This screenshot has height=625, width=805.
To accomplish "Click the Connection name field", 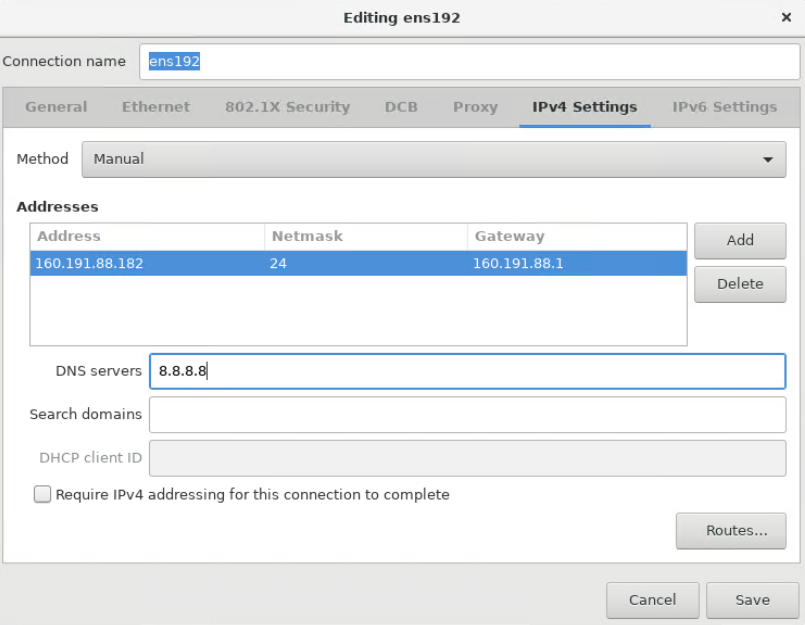I will (x=469, y=62).
